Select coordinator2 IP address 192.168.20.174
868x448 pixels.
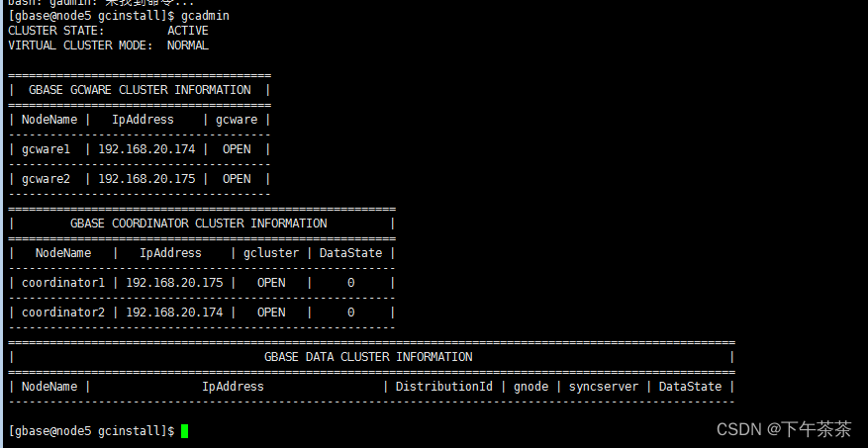174,313
